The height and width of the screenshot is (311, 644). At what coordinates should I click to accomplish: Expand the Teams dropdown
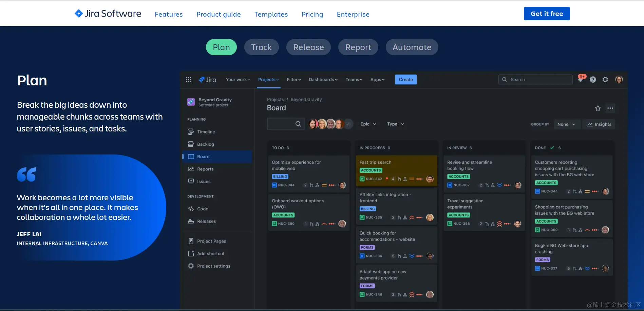coord(354,80)
